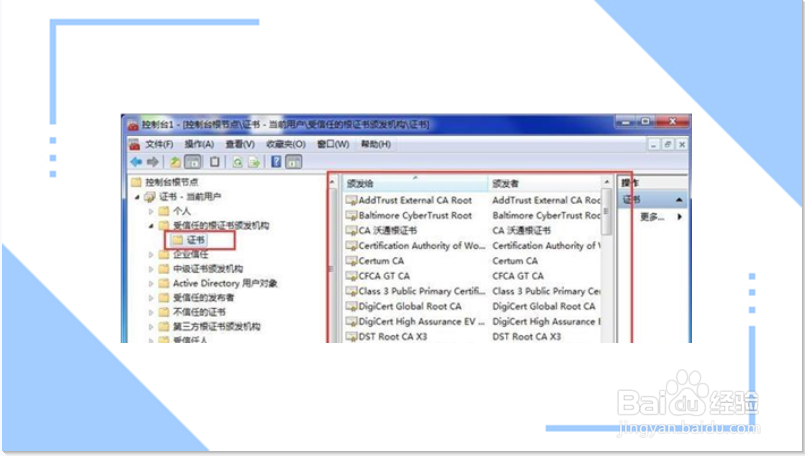Select 受信任的根证书颁发机构 in the tree
805x456 pixels.
click(x=221, y=225)
